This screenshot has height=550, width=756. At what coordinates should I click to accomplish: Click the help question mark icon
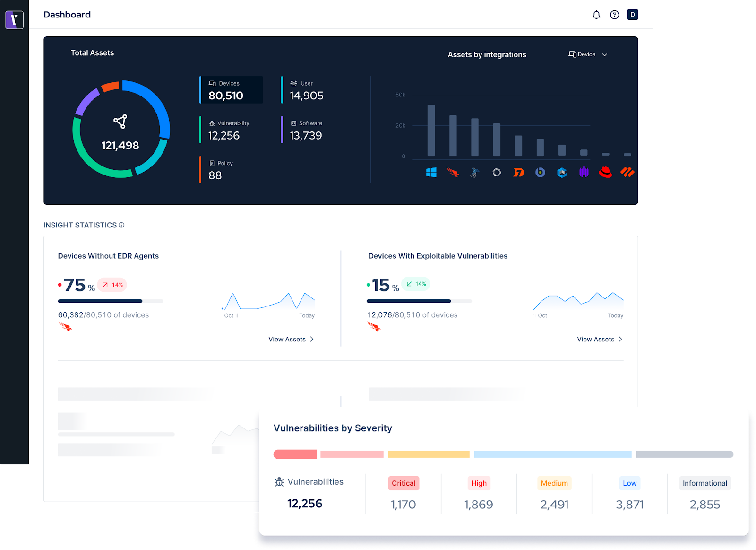click(x=614, y=15)
